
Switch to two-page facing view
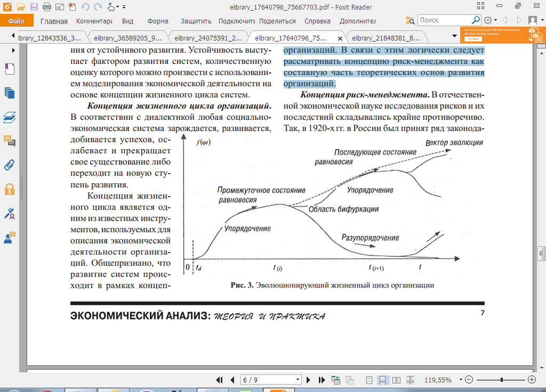[x=396, y=380]
